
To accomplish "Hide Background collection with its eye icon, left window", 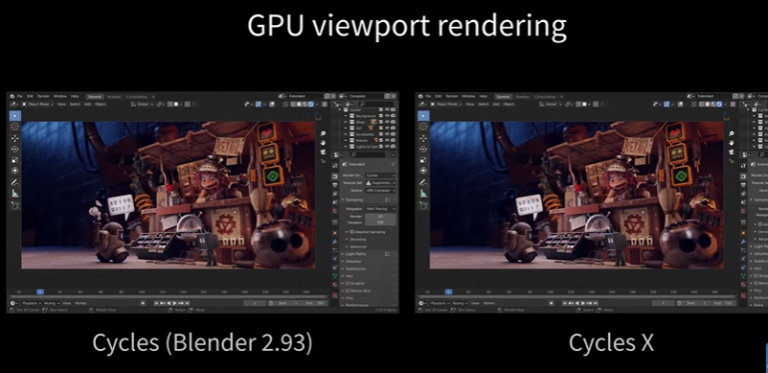I will click(387, 116).
